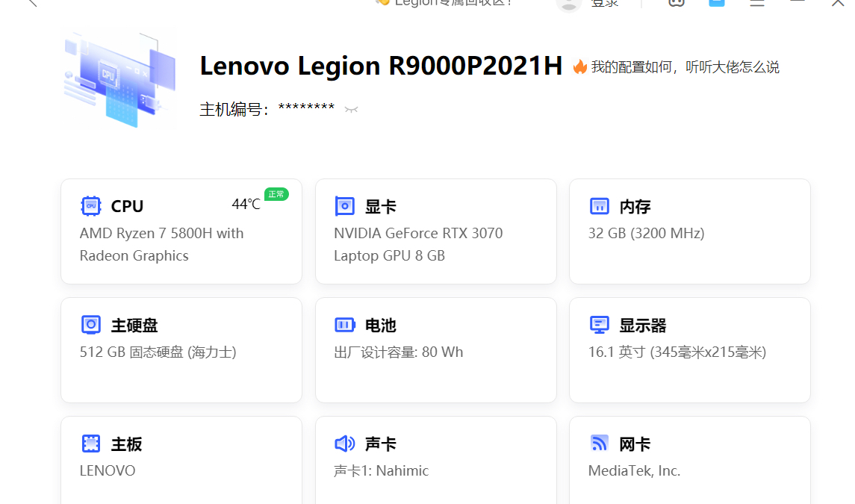Click the 声卡 speaker icon
Screen dimensions: 855x504
345,444
